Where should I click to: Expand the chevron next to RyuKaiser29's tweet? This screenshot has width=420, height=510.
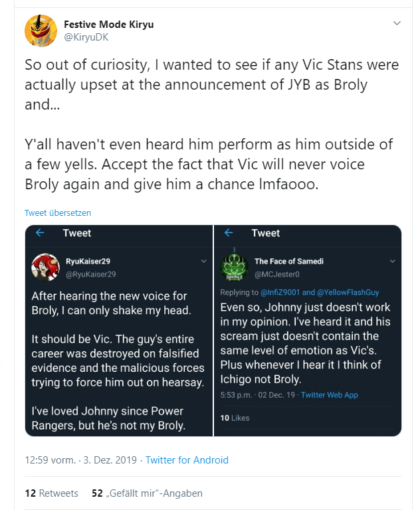point(204,261)
